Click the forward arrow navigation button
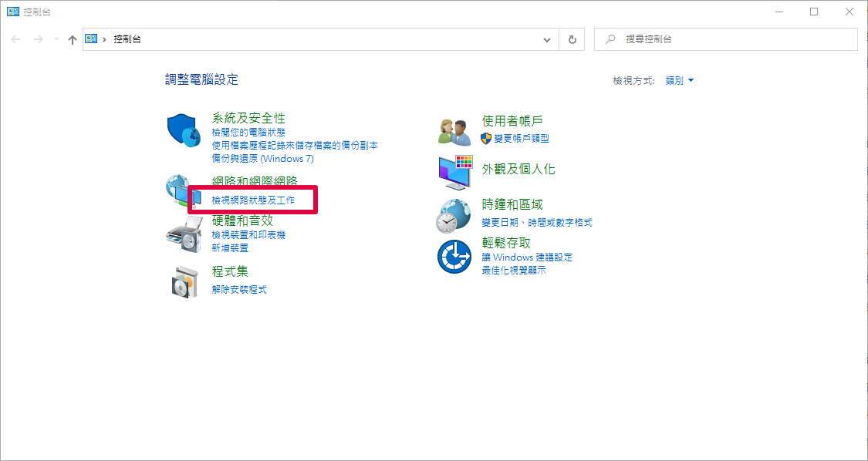Image resolution: width=868 pixels, height=461 pixels. 38,40
